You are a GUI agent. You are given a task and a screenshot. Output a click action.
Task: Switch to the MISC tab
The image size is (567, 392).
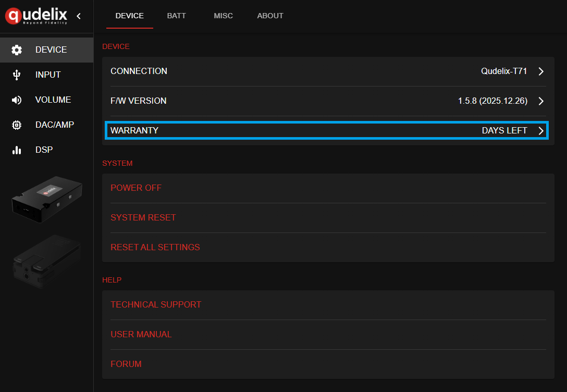(223, 16)
